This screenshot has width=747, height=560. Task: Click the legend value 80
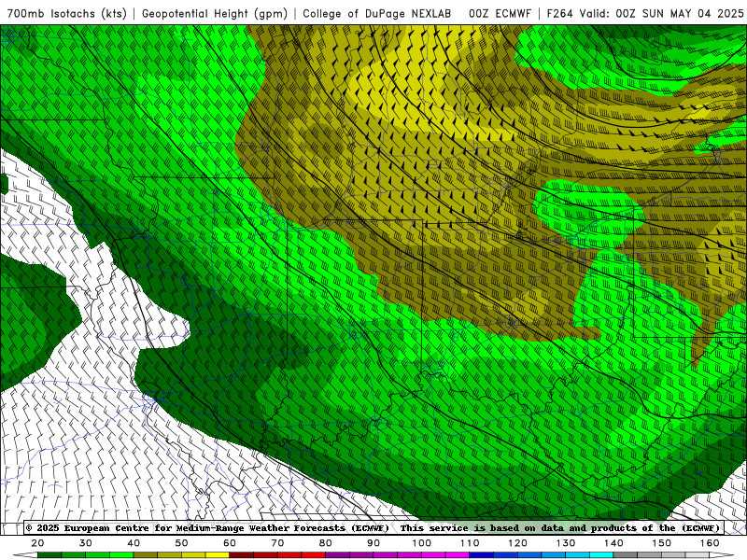coord(325,543)
